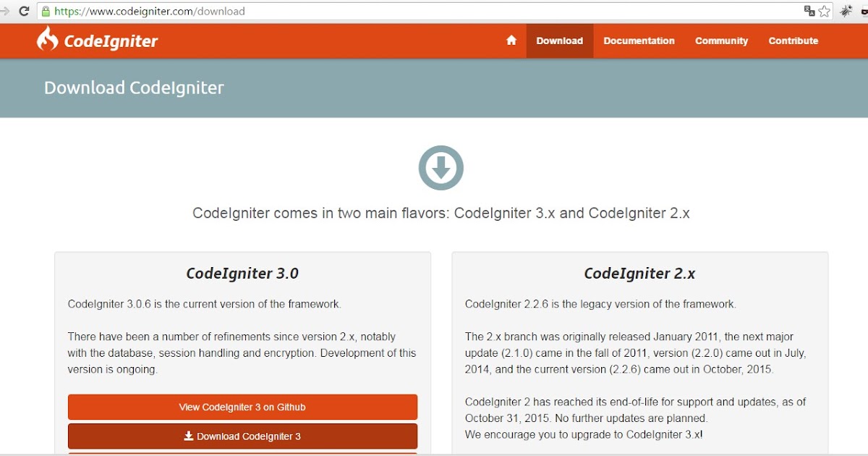Image resolution: width=868 pixels, height=456 pixels.
Task: Select the home icon in the navbar
Action: 511,41
